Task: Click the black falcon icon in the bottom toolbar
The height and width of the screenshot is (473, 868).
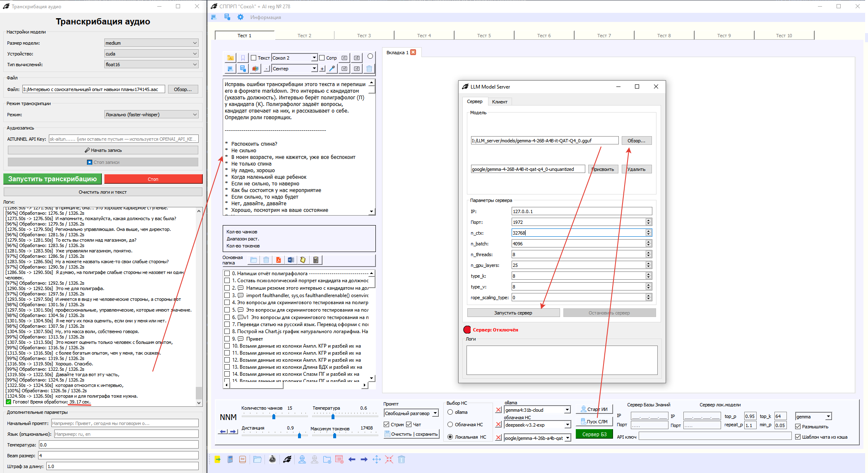Action: coord(287,459)
